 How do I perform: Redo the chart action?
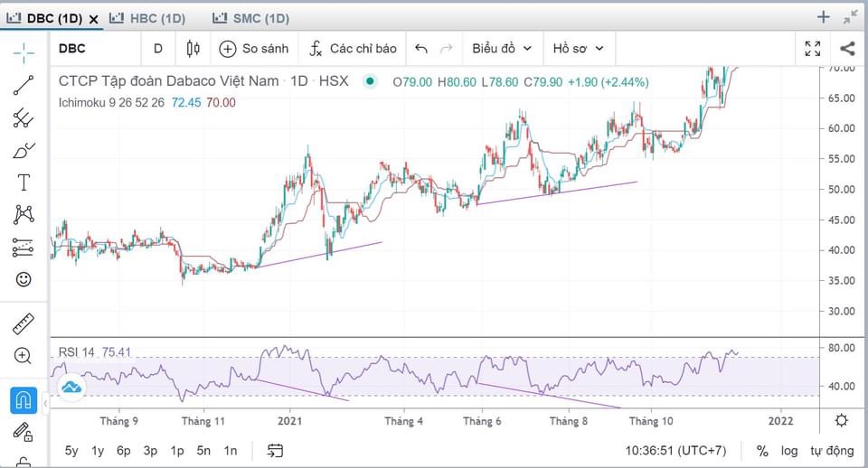(446, 49)
